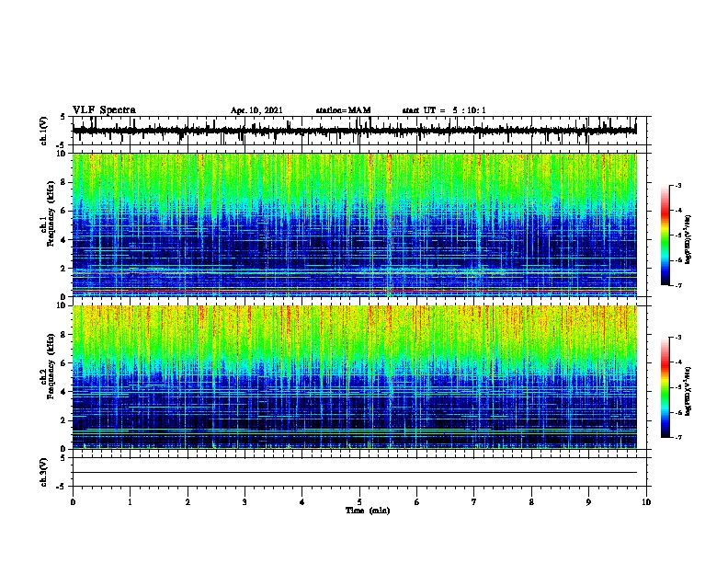
Task: Click the ch.1 spectrogram panel
Action: (x=355, y=224)
